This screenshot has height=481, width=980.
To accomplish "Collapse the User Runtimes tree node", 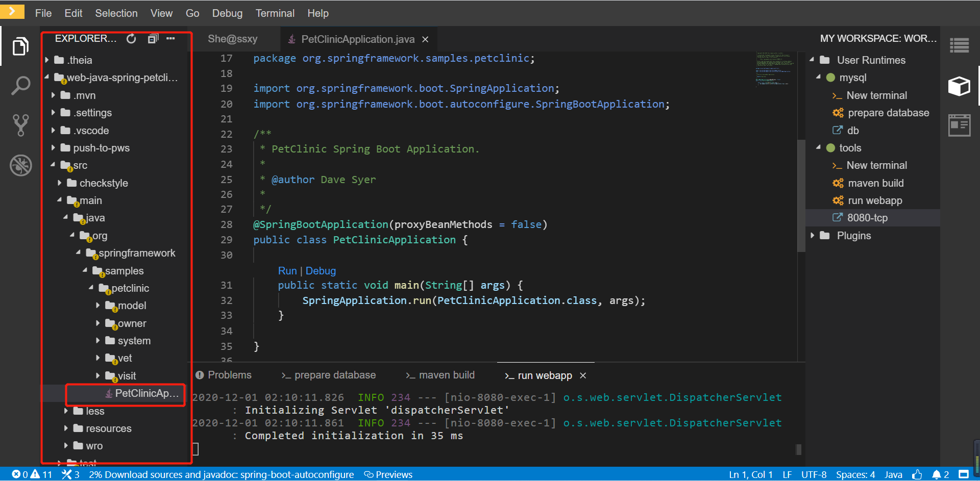I will 812,60.
